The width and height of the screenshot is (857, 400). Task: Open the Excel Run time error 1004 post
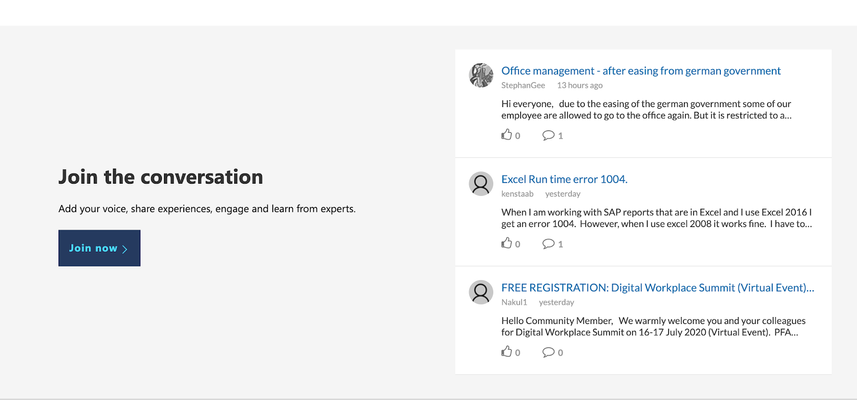(564, 179)
